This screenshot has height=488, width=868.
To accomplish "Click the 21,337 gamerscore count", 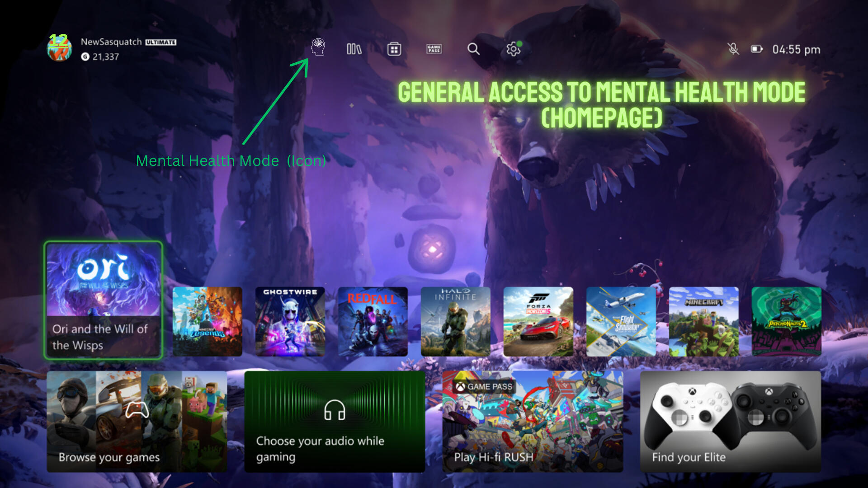I will [x=105, y=57].
